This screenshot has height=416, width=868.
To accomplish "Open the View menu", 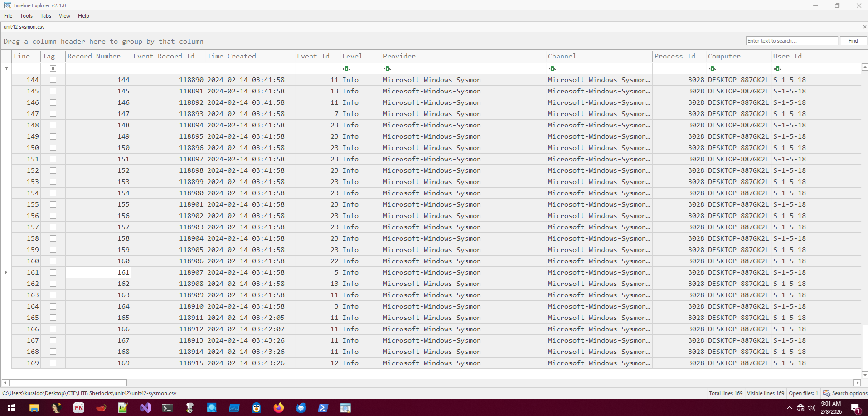I will 64,16.
